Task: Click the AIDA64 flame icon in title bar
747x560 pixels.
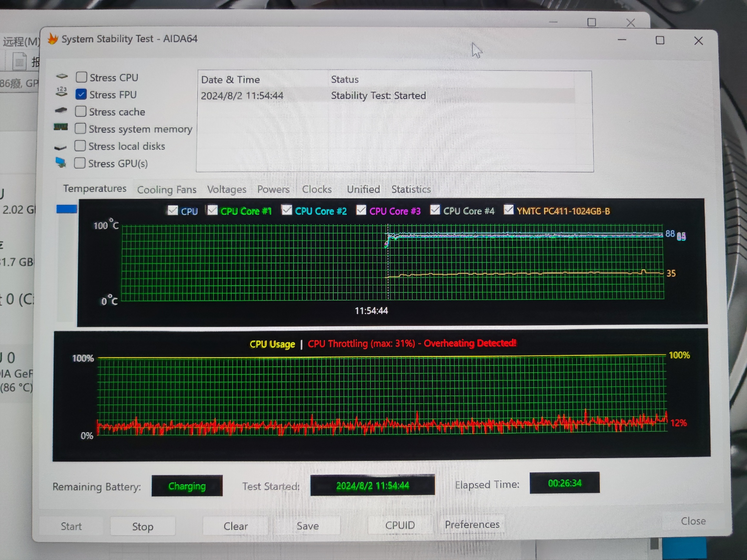Action: tap(53, 38)
